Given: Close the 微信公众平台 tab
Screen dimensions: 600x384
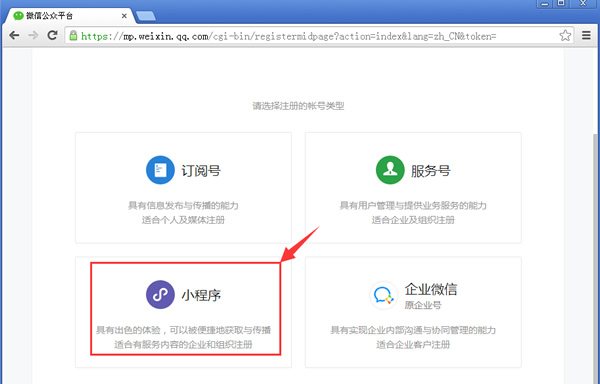Looking at the screenshot, I should pos(124,16).
